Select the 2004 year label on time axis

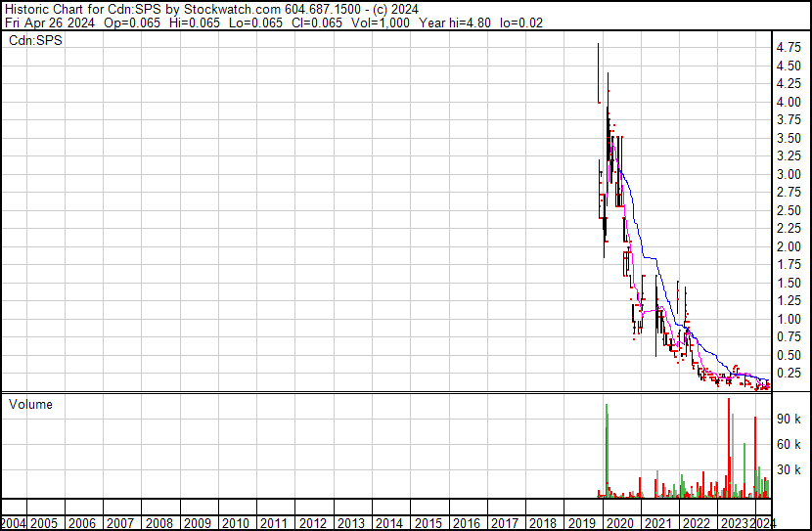(x=14, y=522)
